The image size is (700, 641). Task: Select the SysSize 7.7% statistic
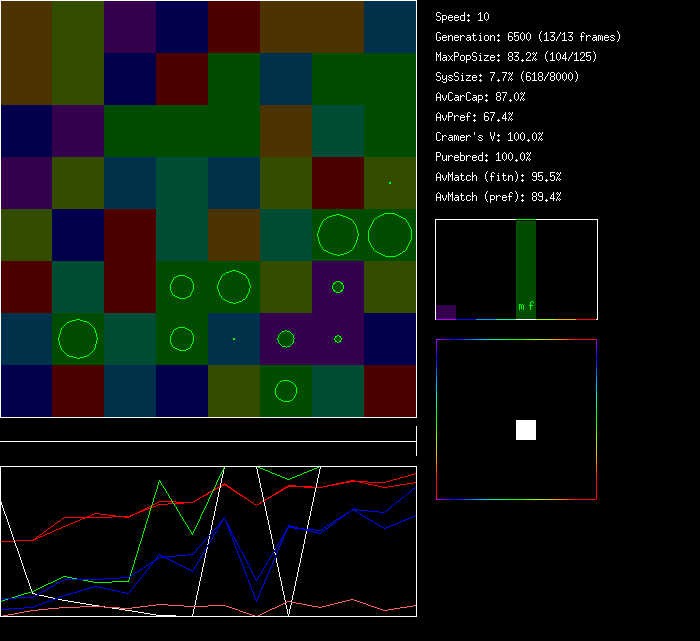point(506,77)
